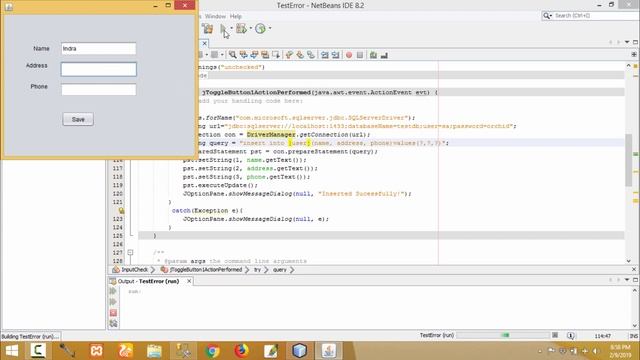Click the Stop Macro Recording square icon
The image size is (640, 360).
click(x=360, y=55)
